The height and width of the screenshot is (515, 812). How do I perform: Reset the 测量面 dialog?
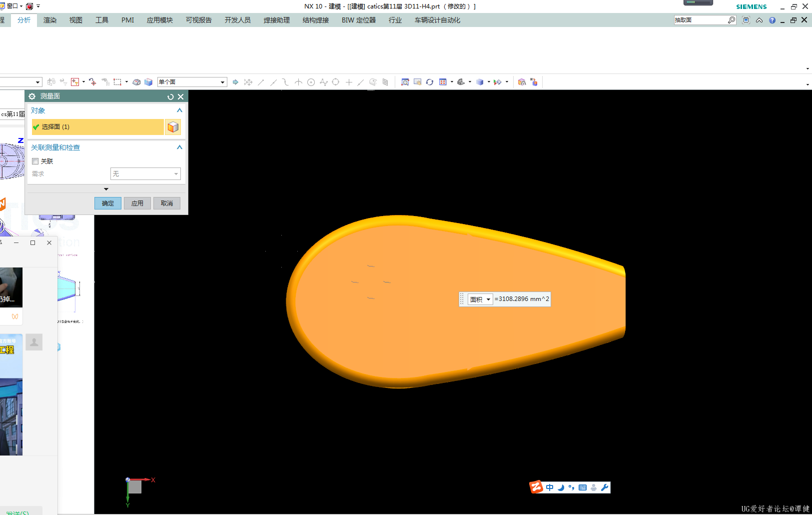[170, 96]
